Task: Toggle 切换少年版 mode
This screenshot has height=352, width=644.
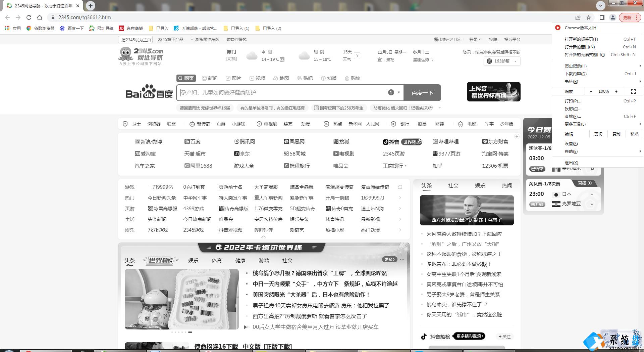Action: 447,39
